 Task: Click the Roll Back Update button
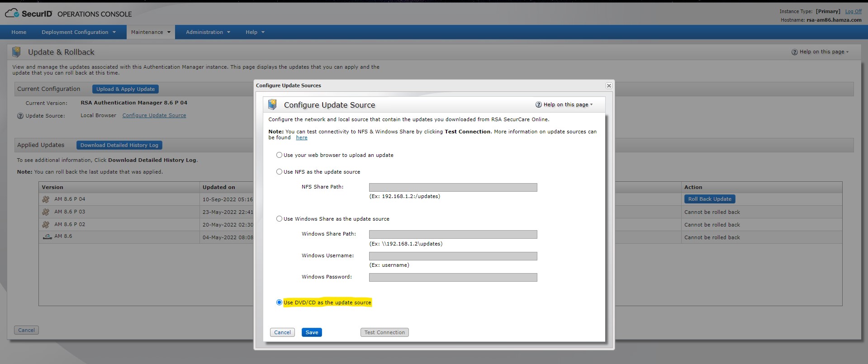coord(710,199)
